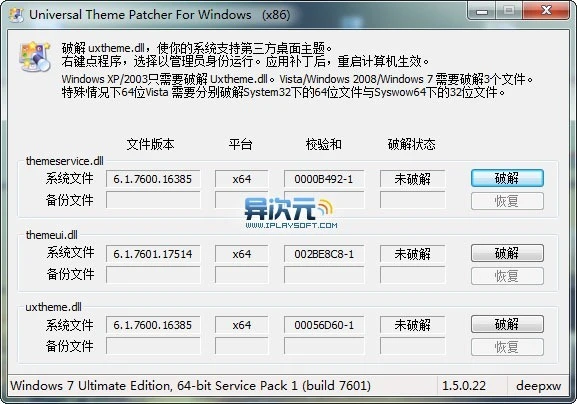Click the first description line about uxtheme.dll

197,48
